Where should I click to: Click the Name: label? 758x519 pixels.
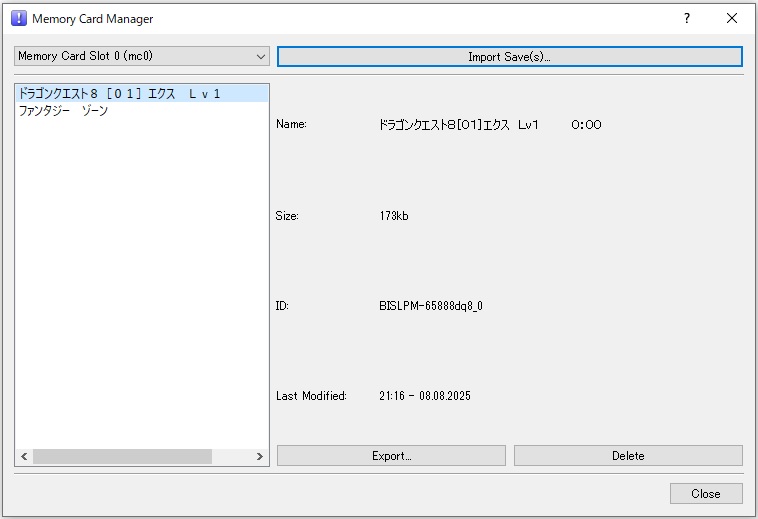[291, 124]
